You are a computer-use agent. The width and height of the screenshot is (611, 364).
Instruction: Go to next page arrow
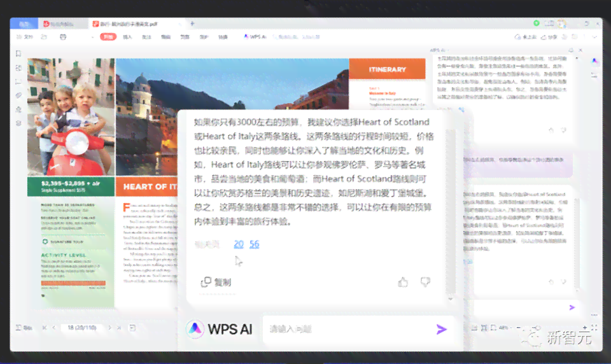(109, 328)
